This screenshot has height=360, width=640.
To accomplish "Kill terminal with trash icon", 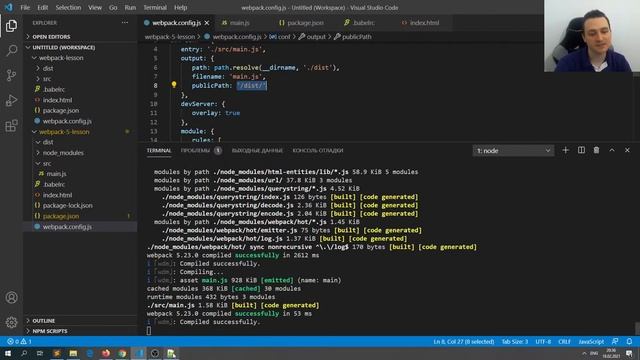I will pyautogui.click(x=596, y=150).
